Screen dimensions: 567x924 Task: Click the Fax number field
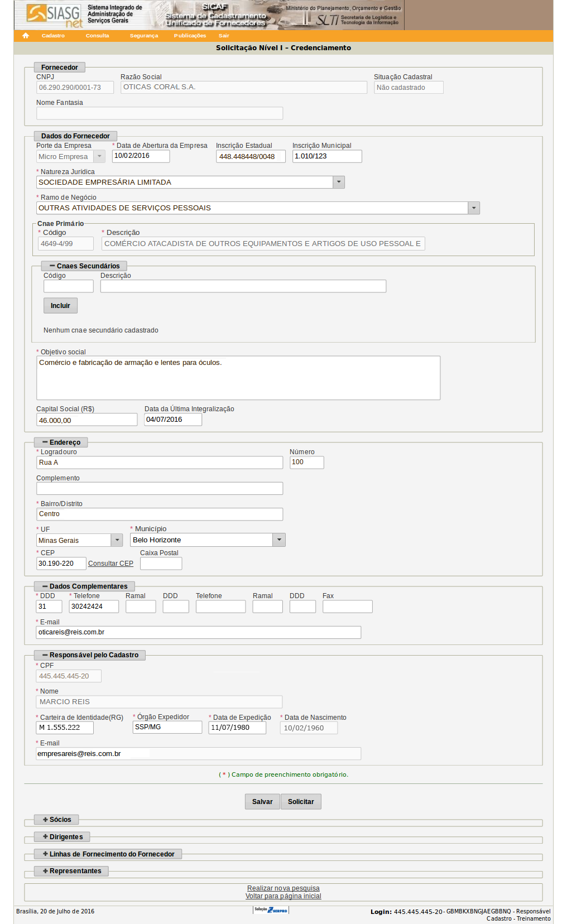tap(348, 607)
